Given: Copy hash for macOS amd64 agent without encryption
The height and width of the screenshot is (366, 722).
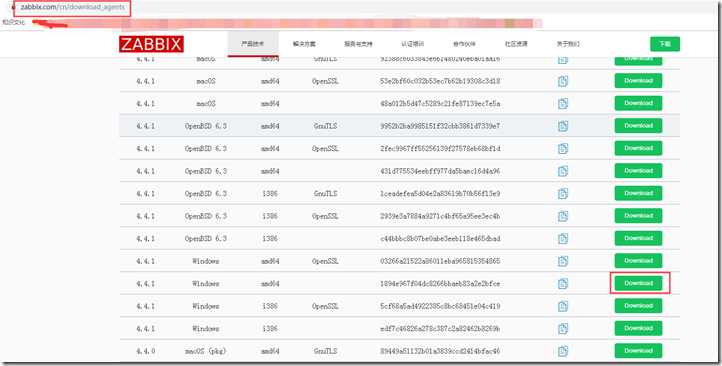Looking at the screenshot, I should click(x=563, y=104).
